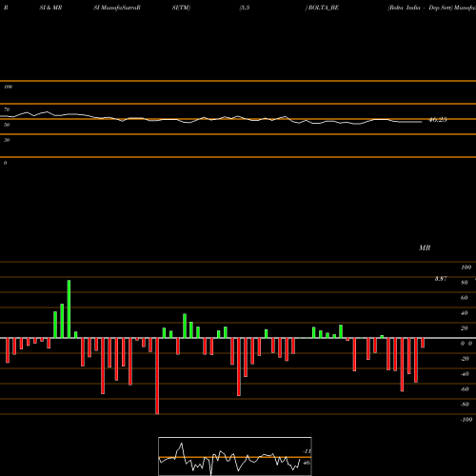Click the 'SI MunafaSutraR' header text
This screenshot has height=476, width=476.
click(117, 8)
